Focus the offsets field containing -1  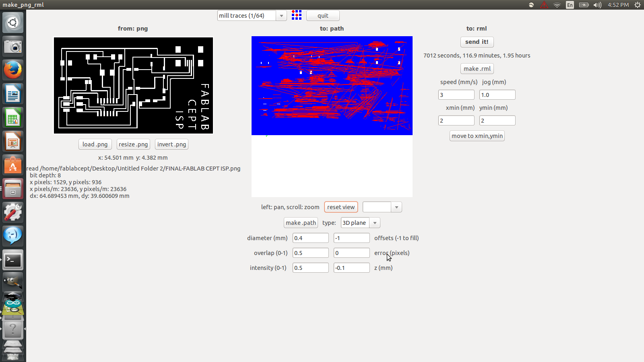(x=352, y=238)
